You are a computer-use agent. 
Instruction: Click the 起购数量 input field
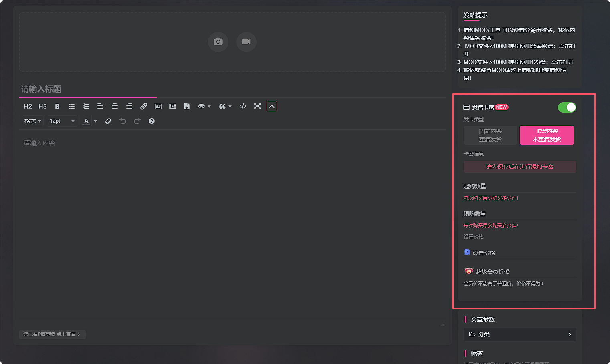(520, 186)
